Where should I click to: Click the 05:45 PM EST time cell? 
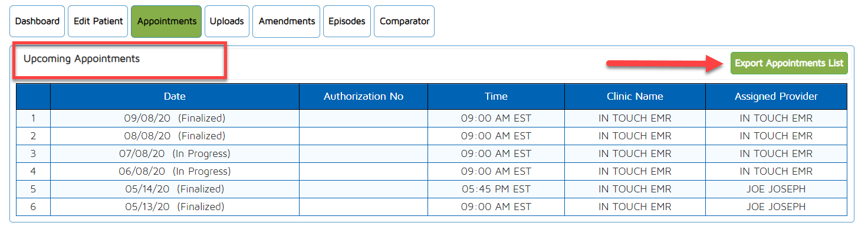[x=496, y=189]
